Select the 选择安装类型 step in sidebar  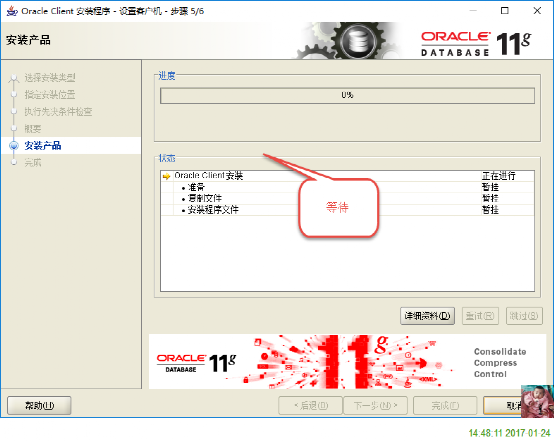coord(49,77)
